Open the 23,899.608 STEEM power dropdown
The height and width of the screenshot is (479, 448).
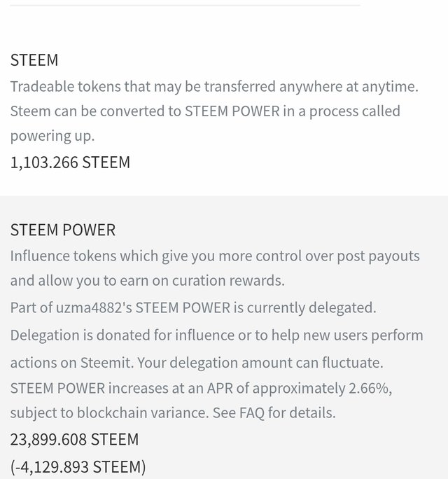[x=74, y=440]
